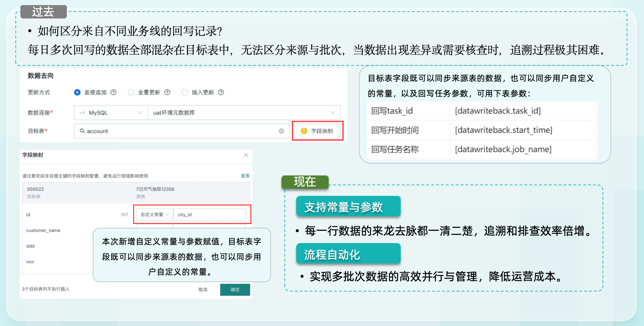Click the yellow warning icon on 字段映射

[x=304, y=131]
